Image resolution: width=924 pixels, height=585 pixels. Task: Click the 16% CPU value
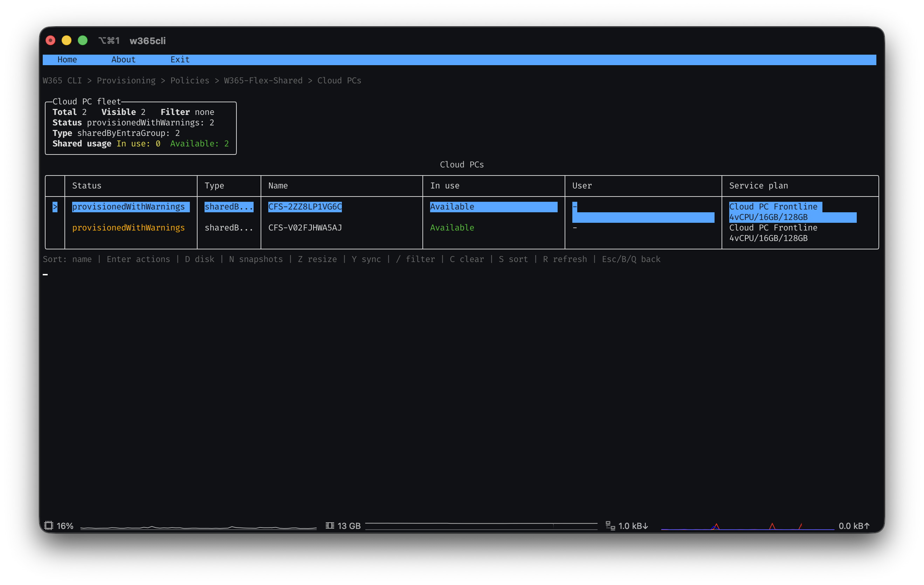(x=65, y=525)
